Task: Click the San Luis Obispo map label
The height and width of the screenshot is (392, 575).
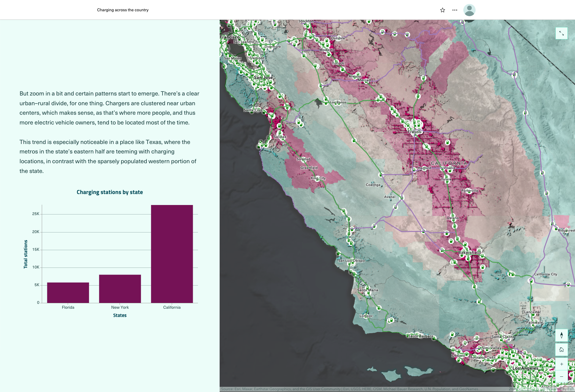Action: pos(351,261)
